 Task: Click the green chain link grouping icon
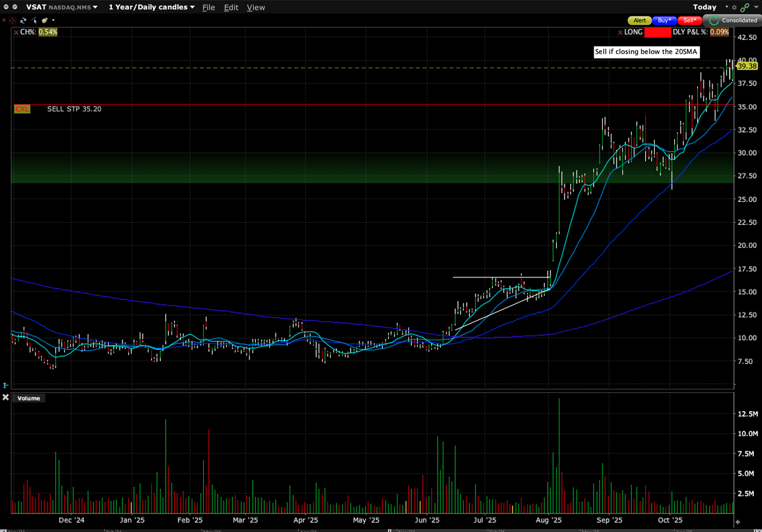tap(745, 8)
